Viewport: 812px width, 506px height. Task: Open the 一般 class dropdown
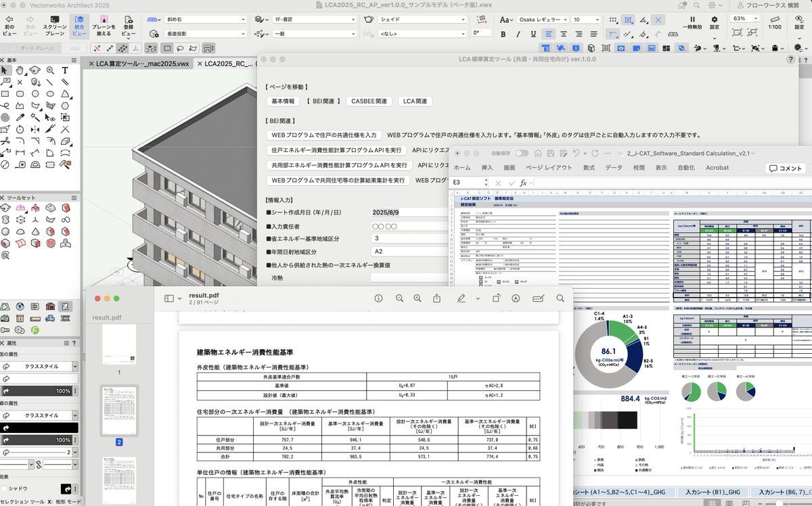(315, 32)
